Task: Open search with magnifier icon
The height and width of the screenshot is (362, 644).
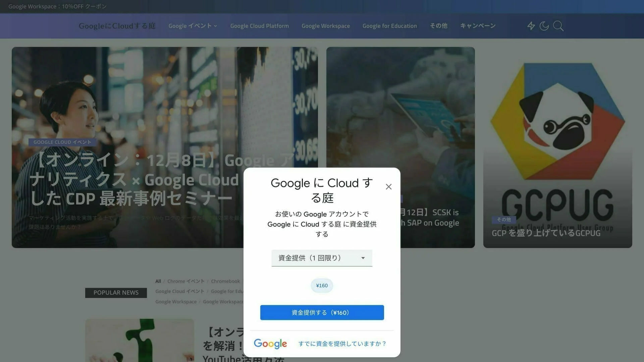Action: (x=558, y=26)
